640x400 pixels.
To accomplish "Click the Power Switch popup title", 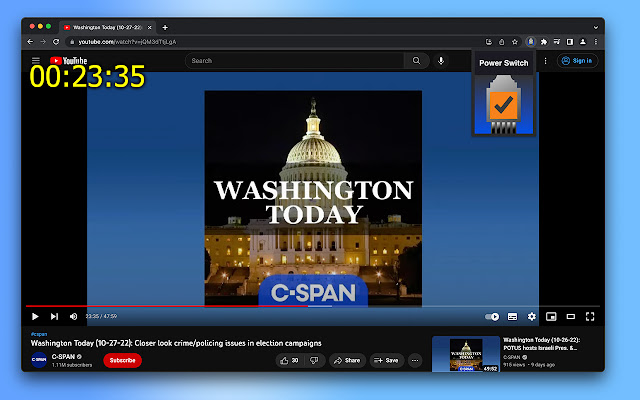I will click(x=503, y=63).
